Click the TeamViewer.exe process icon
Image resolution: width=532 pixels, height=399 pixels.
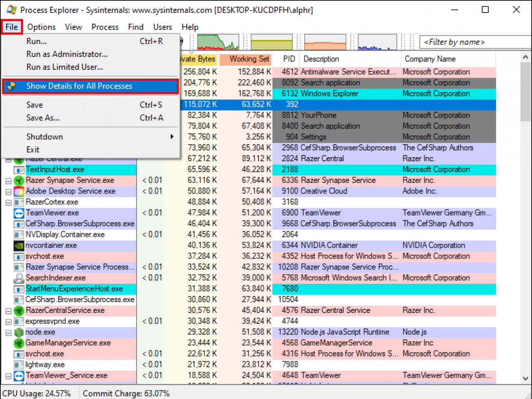click(19, 213)
